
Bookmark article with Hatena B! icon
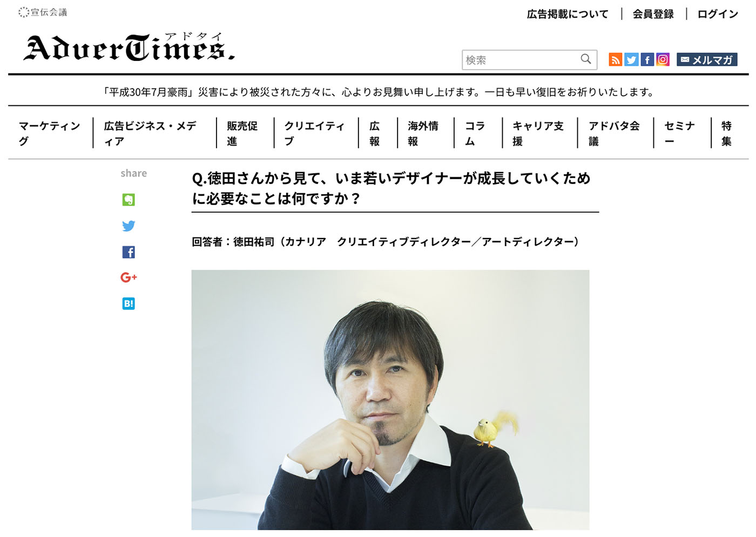click(129, 303)
